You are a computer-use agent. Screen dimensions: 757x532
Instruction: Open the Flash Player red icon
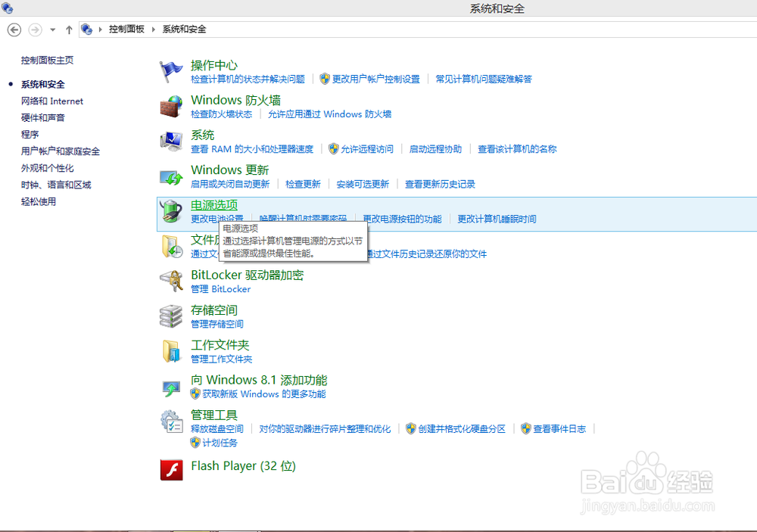click(171, 469)
